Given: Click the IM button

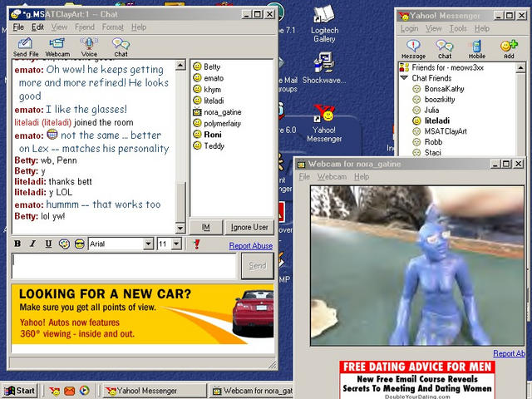Looking at the screenshot, I should (x=206, y=227).
